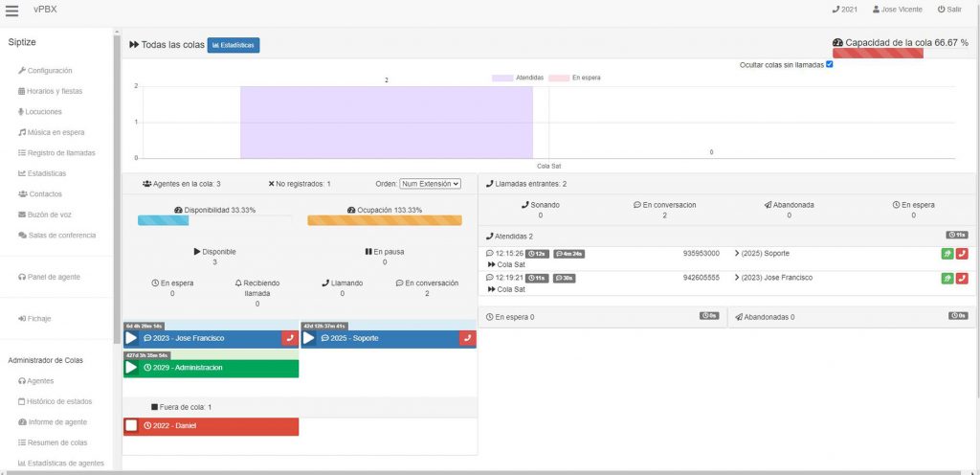This screenshot has height=475, width=980.
Task: Click the Atendidas purple legend swatch
Action: point(502,78)
